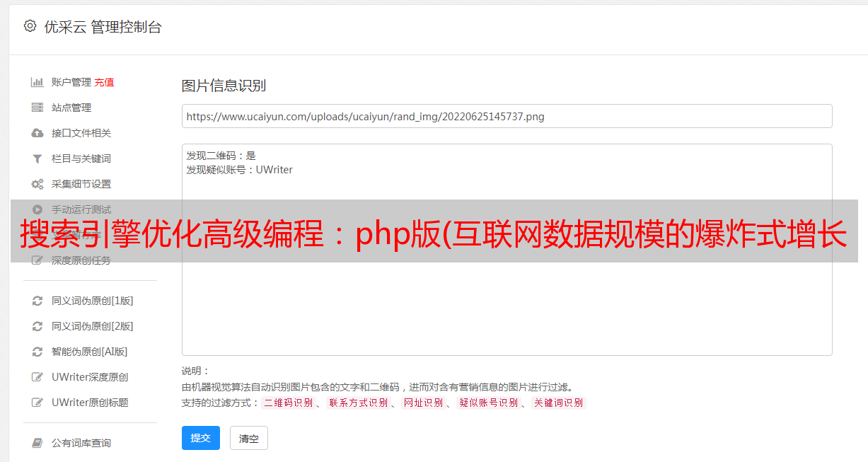Click the refresh icon for 智能伪原创[AI版]
The image size is (868, 462).
pyautogui.click(x=37, y=352)
